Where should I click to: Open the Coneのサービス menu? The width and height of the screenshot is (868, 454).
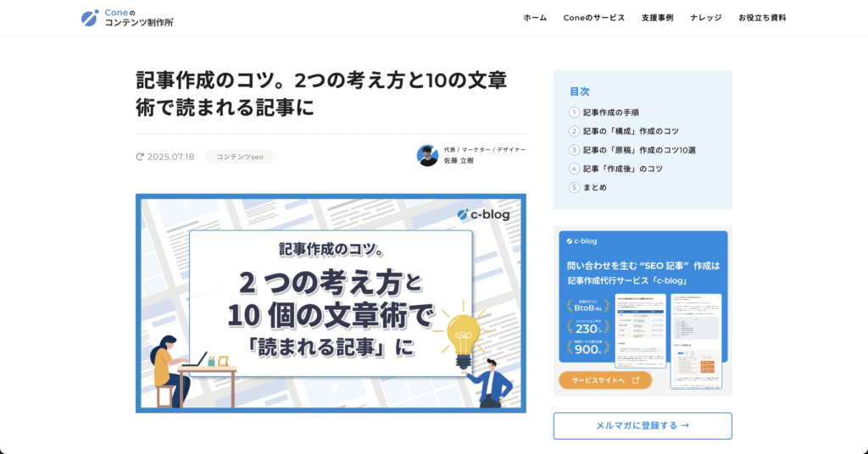coord(594,18)
